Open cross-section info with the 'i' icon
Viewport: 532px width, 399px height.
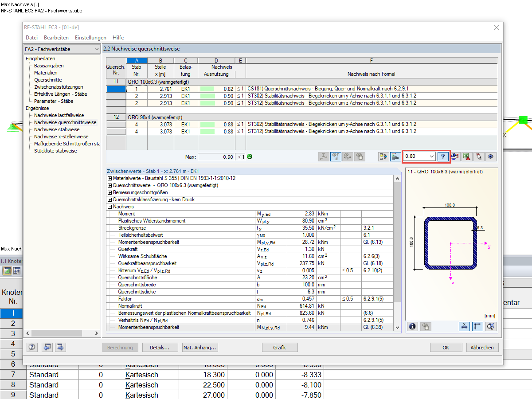[413, 326]
